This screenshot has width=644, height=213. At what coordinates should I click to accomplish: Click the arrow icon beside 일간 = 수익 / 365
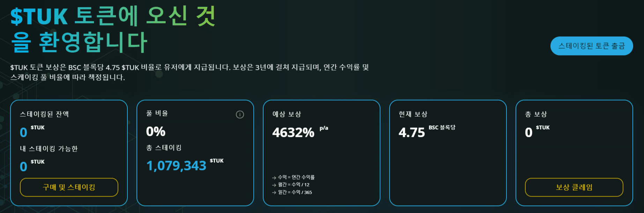[x=274, y=193]
